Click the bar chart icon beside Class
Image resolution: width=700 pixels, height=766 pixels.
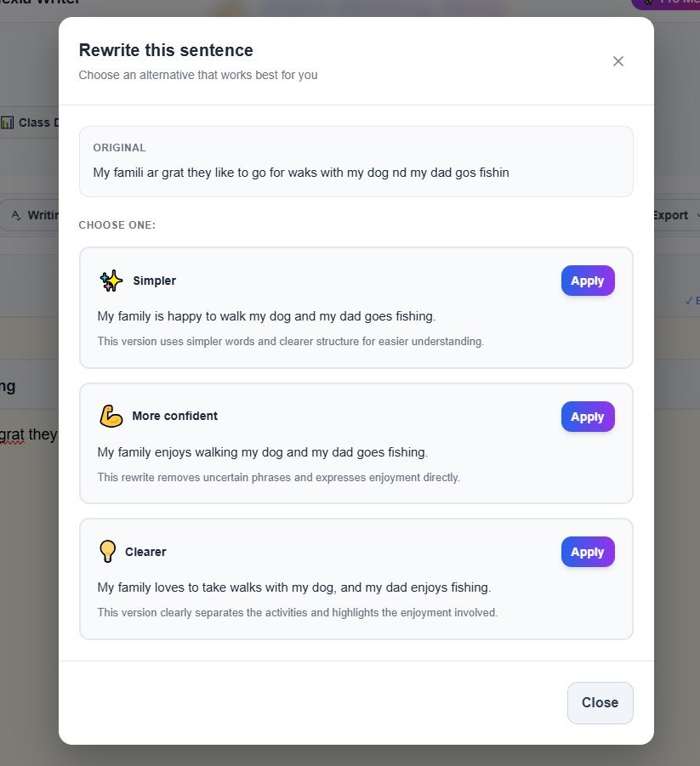8,122
